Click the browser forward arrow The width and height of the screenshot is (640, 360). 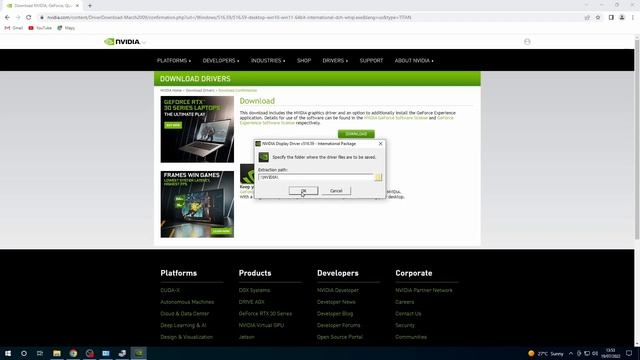click(18, 18)
